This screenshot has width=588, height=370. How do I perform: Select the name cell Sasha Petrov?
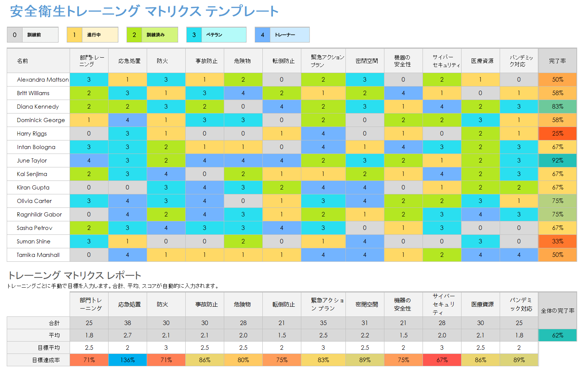pyautogui.click(x=39, y=228)
